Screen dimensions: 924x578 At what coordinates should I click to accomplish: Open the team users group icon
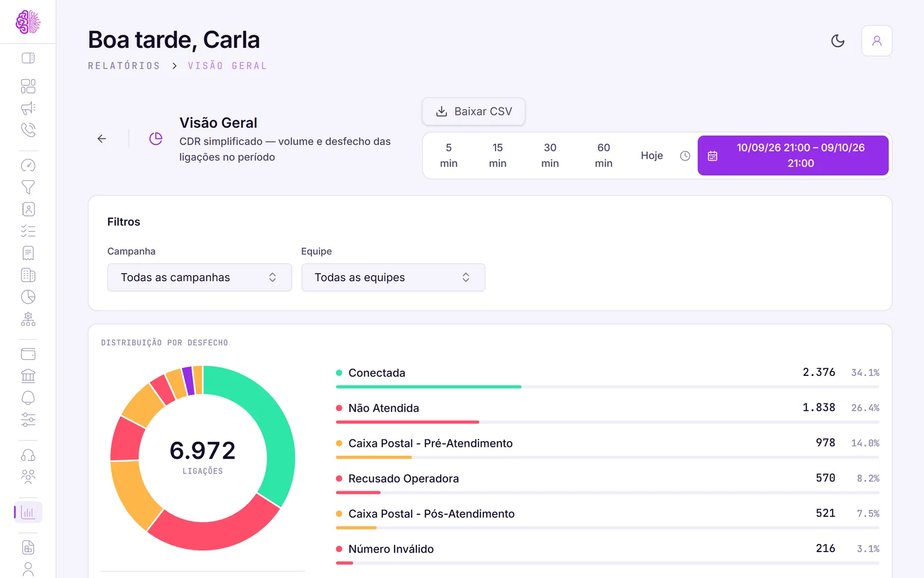pyautogui.click(x=28, y=476)
